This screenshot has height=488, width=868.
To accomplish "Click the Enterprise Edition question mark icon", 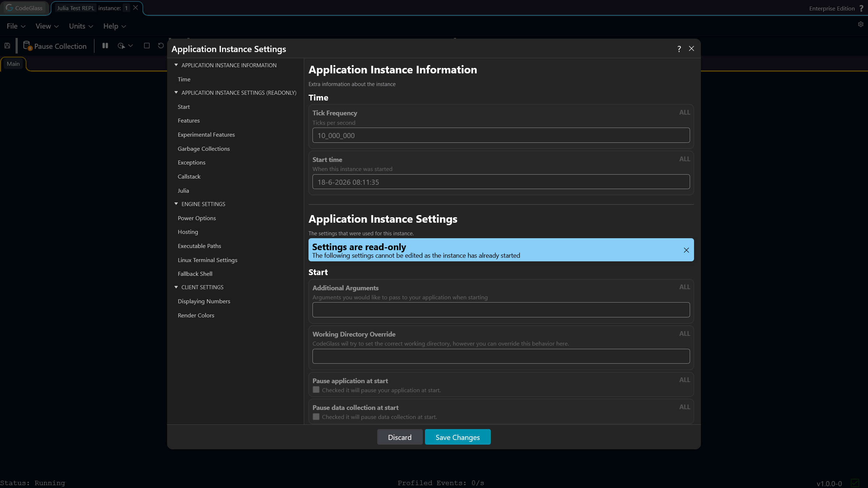I will pyautogui.click(x=861, y=8).
